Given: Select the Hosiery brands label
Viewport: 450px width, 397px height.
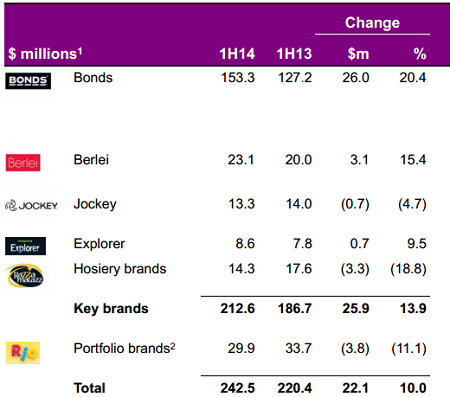Looking at the screenshot, I should (120, 269).
